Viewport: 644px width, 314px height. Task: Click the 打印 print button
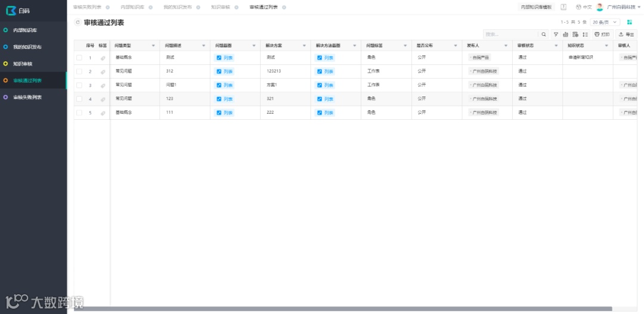[x=602, y=35]
